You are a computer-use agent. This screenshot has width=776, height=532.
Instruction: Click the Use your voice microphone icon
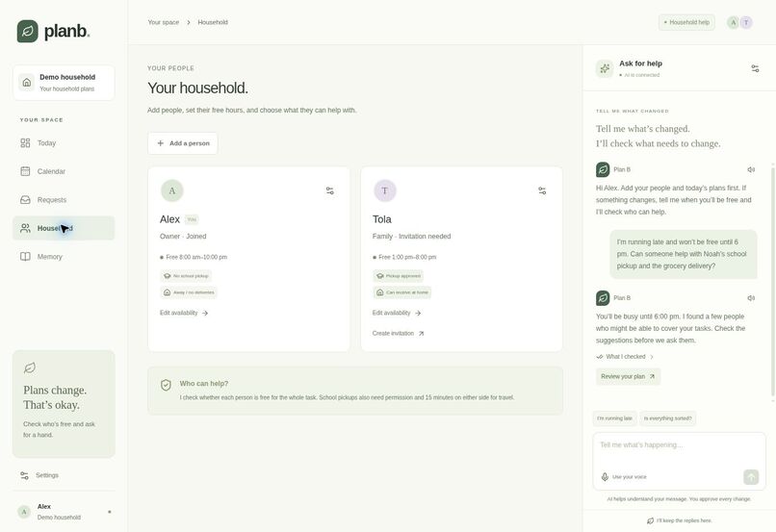point(605,476)
